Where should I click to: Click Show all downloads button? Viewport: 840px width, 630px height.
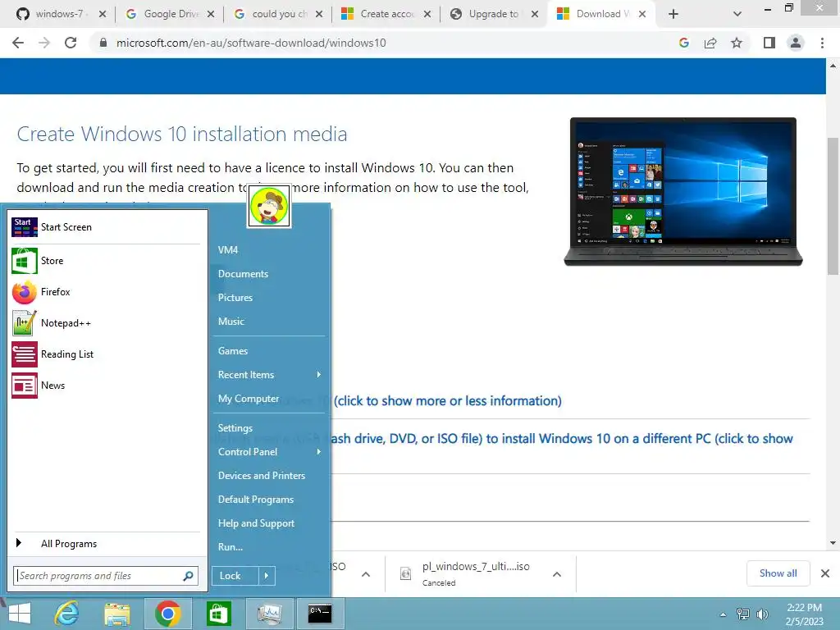tap(778, 573)
